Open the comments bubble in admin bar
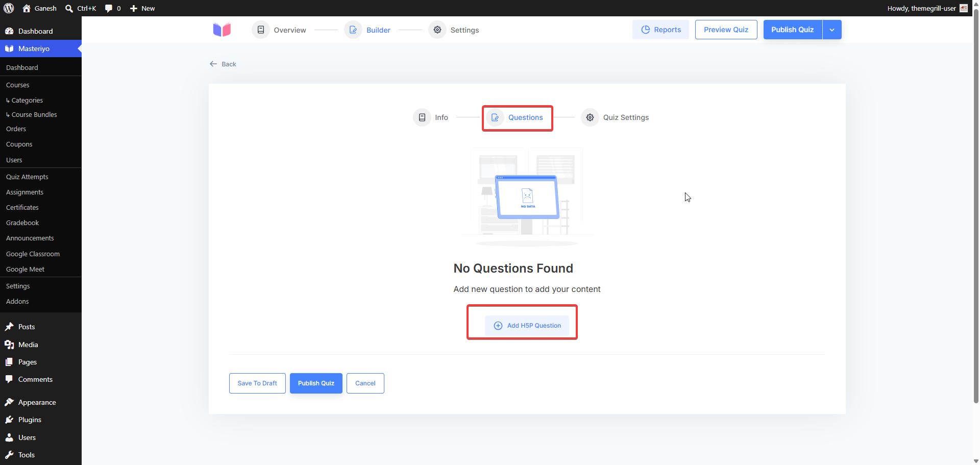980x465 pixels. (109, 8)
